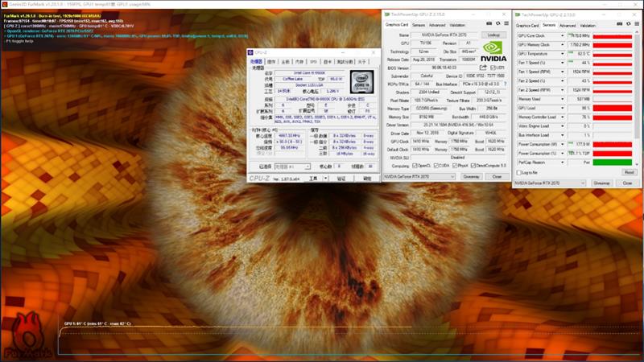Click the 验证 validate button in CPU-Z
This screenshot has width=644, height=362.
341,179
